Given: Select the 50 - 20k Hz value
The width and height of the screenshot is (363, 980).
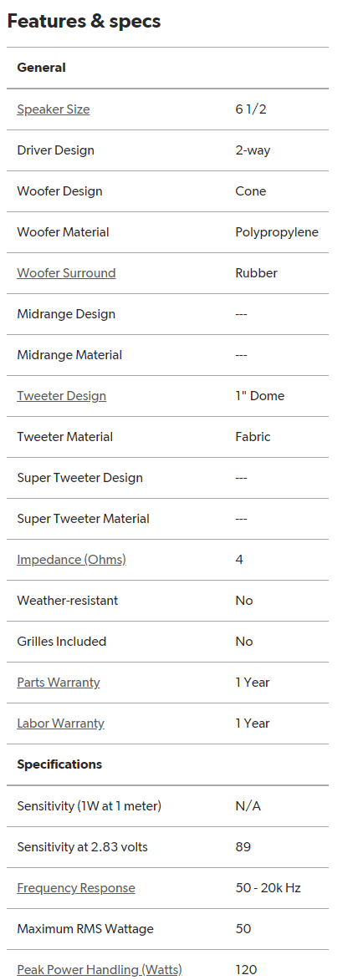Looking at the screenshot, I should click(x=268, y=887).
